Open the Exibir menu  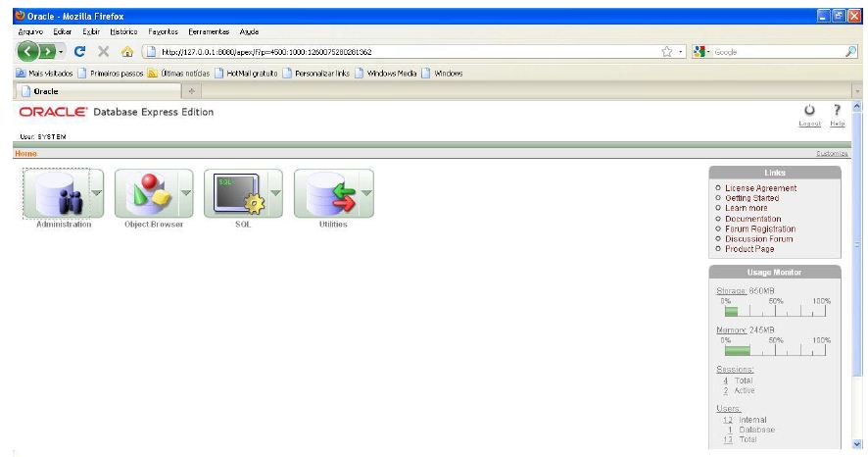pos(91,32)
